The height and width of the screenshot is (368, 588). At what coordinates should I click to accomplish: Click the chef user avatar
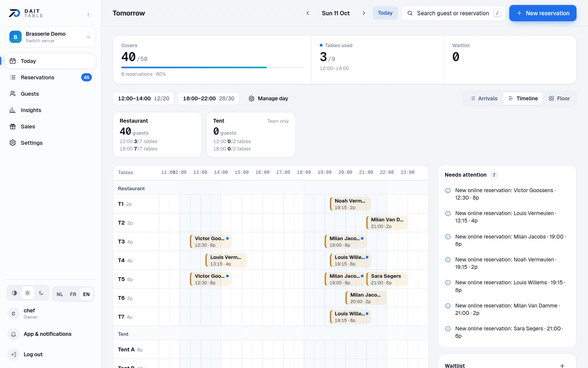tap(13, 314)
